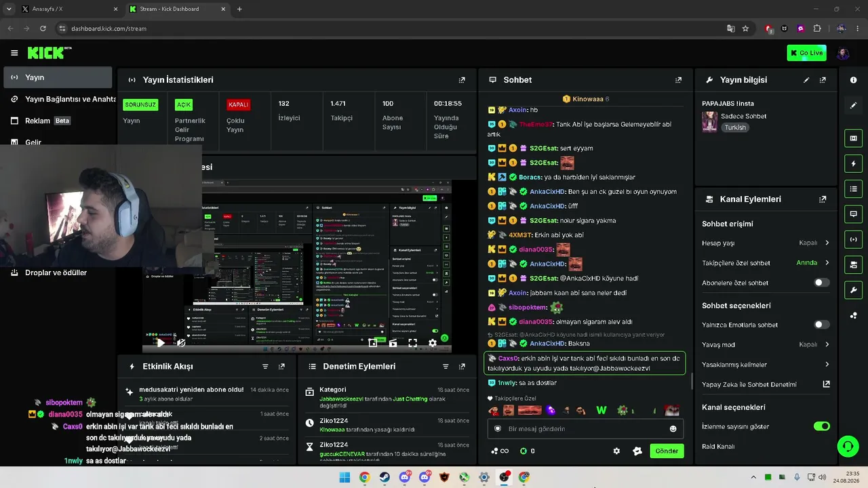This screenshot has height=488, width=868.
Task: Open Yayın Bağlantısı ve Anahtarı sidebar item
Action: [62, 99]
